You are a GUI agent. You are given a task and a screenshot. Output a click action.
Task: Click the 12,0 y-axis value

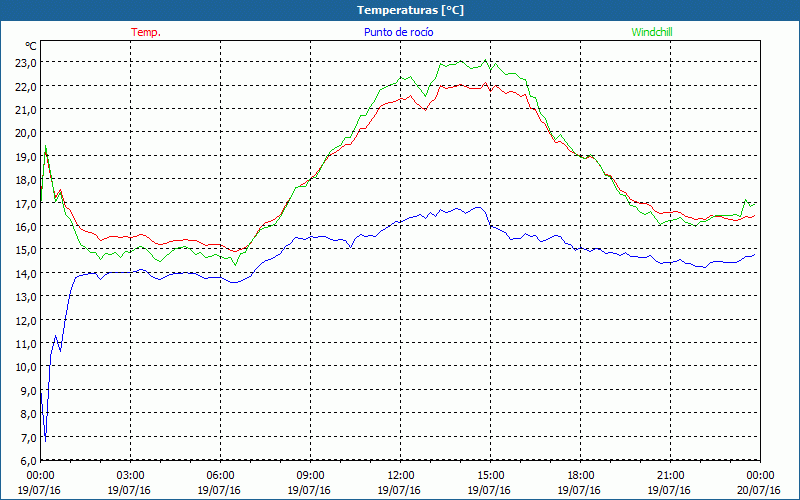[x=26, y=320]
